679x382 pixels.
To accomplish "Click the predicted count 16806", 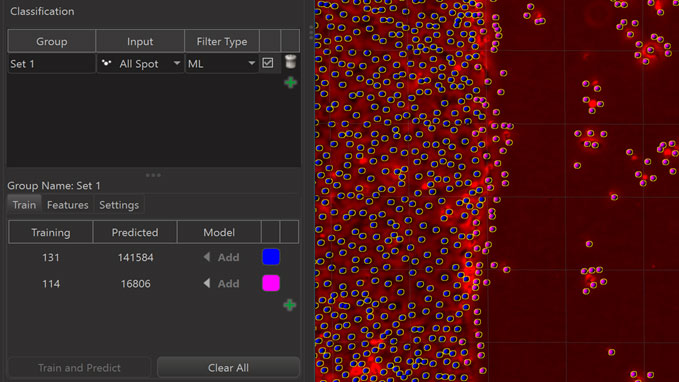I will pyautogui.click(x=136, y=284).
